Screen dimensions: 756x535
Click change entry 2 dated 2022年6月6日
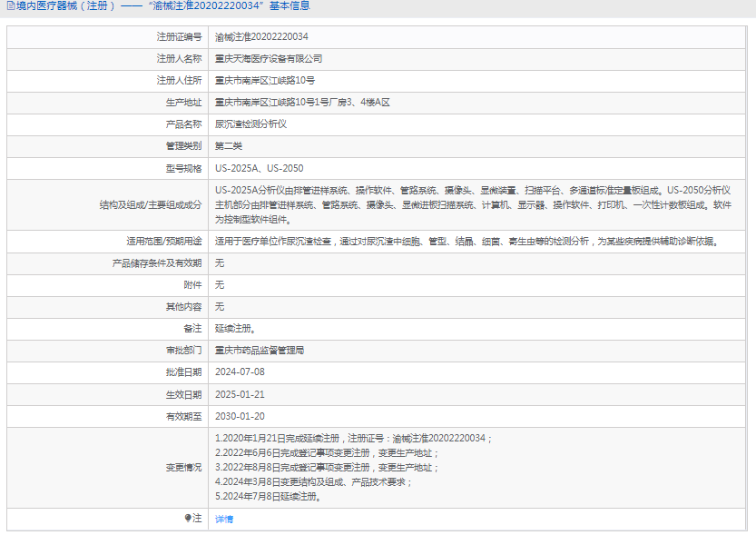tap(327, 453)
